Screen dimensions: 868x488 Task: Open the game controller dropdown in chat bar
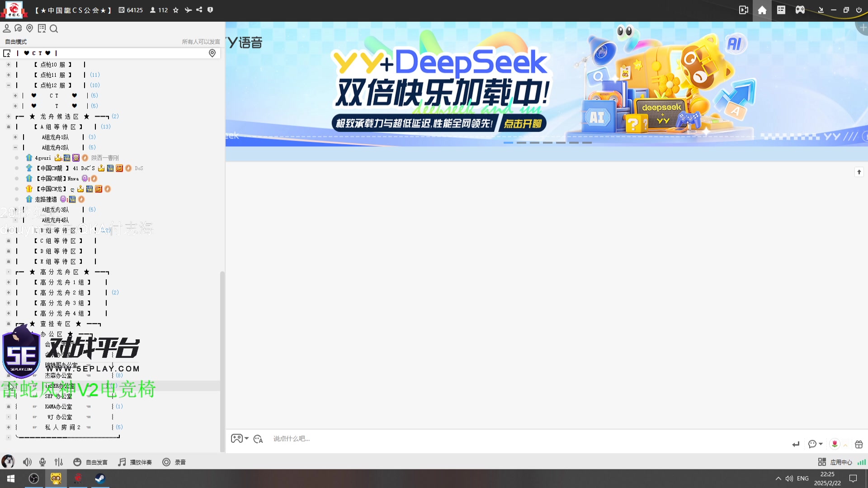pyautogui.click(x=240, y=439)
